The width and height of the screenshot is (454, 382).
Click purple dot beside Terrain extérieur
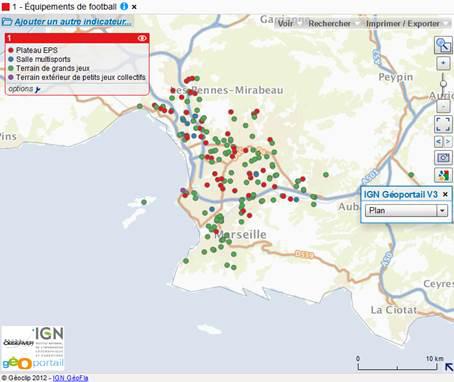pos(11,77)
